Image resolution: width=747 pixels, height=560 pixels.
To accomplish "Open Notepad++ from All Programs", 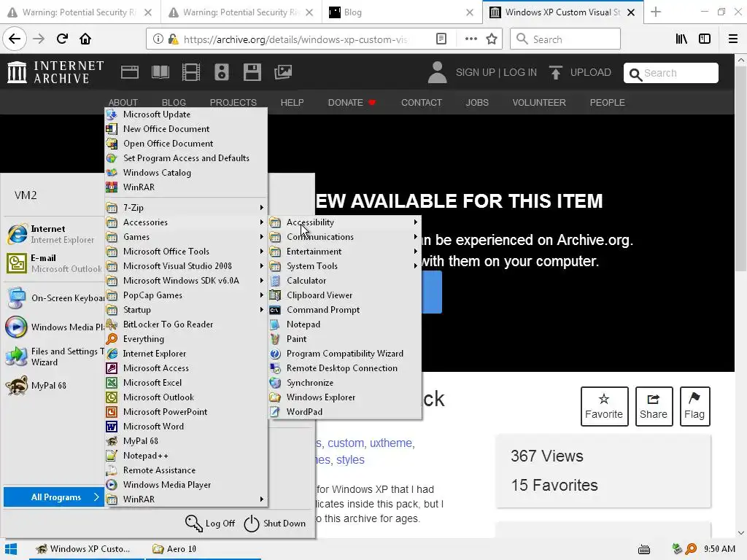I will [186, 456].
